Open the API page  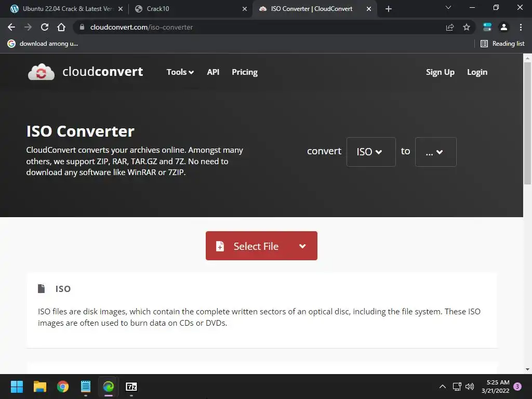(x=213, y=72)
